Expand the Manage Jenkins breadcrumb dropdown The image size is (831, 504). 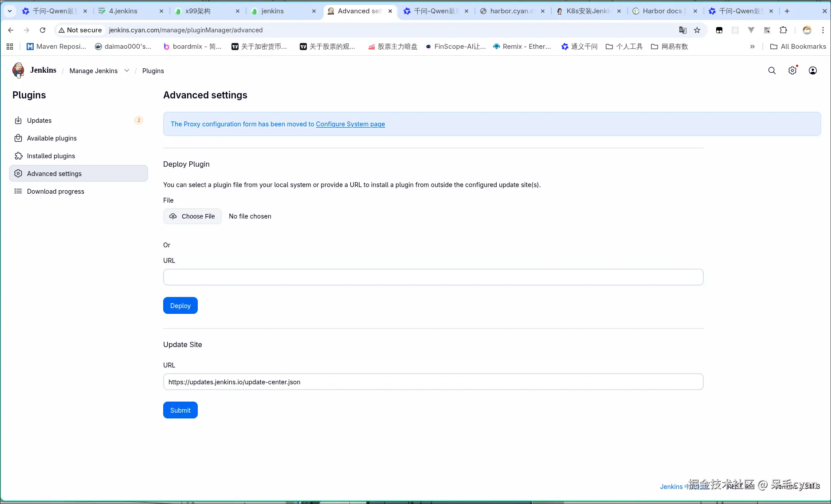[127, 70]
